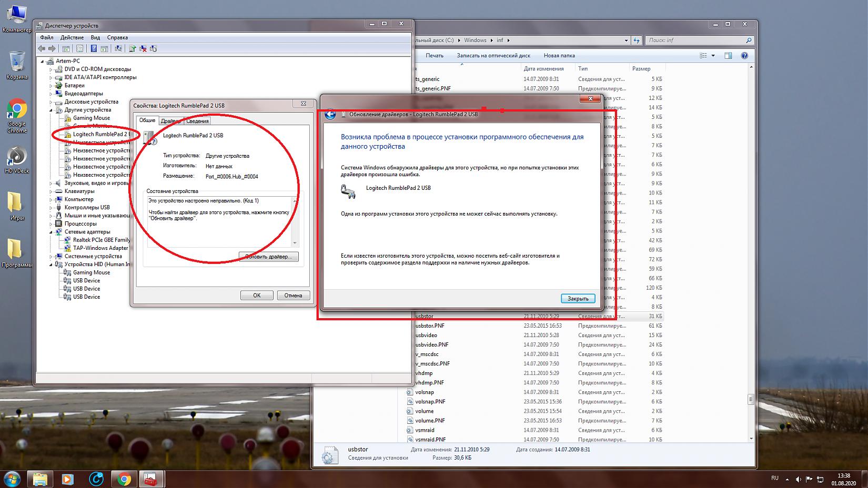Select usbvideo file in Explorer list
The image size is (868, 488).
point(426,335)
